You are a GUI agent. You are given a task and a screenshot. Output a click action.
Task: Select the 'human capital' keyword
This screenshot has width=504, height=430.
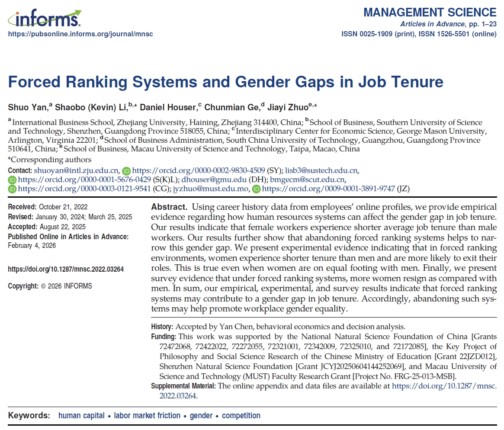81,416
